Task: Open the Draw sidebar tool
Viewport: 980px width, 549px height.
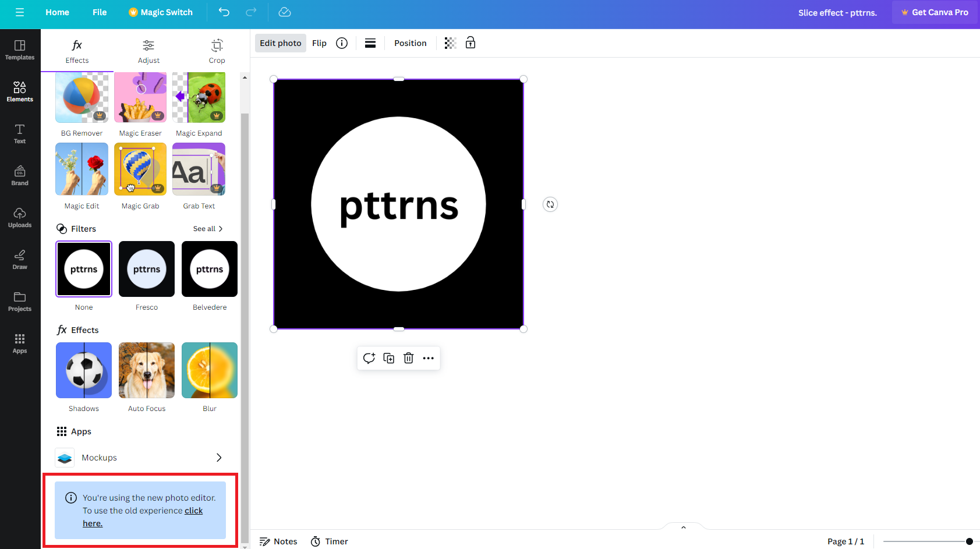Action: tap(20, 260)
